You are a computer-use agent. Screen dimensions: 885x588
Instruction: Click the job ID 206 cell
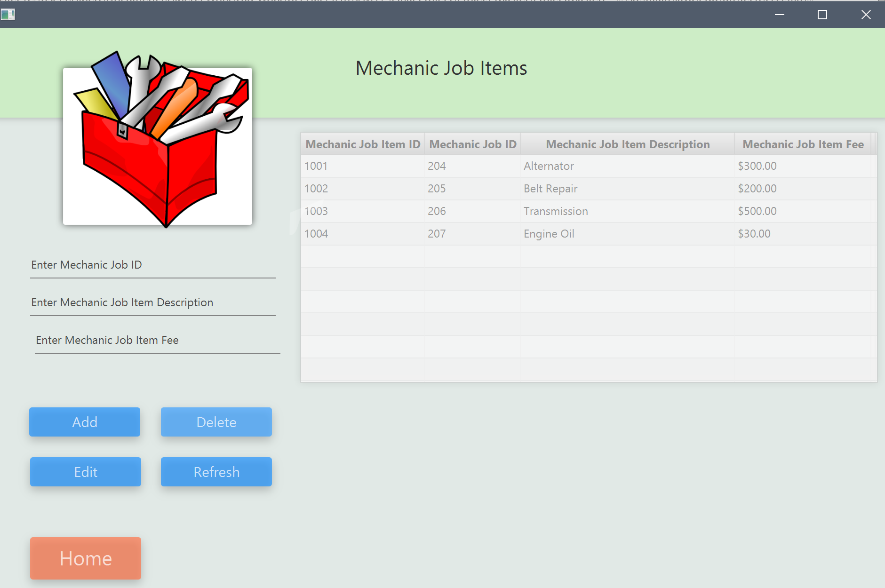point(472,211)
